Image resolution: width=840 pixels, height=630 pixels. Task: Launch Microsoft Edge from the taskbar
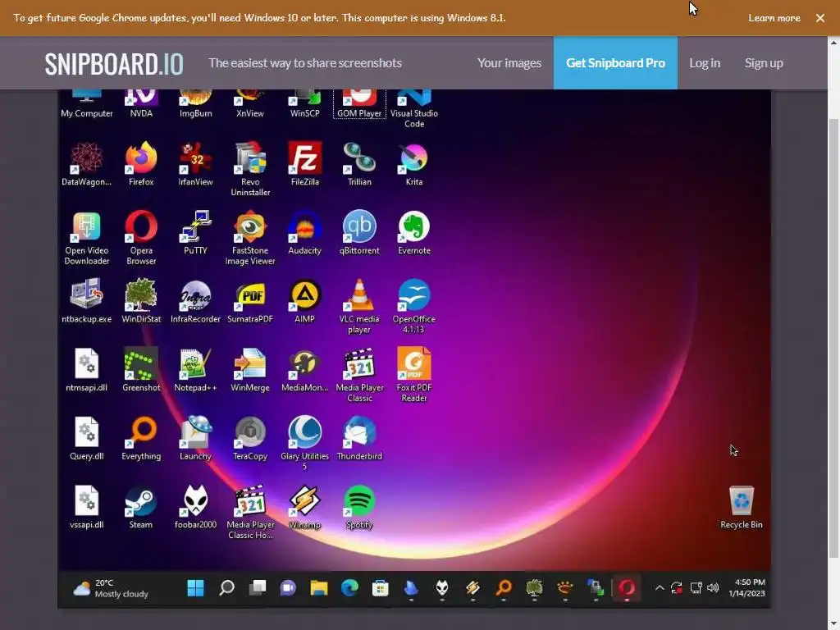[349, 587]
